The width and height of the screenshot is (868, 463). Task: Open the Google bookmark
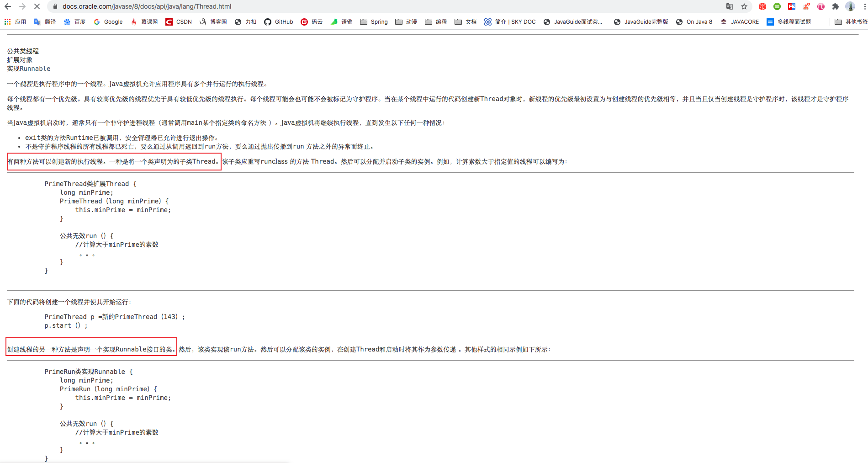click(108, 22)
